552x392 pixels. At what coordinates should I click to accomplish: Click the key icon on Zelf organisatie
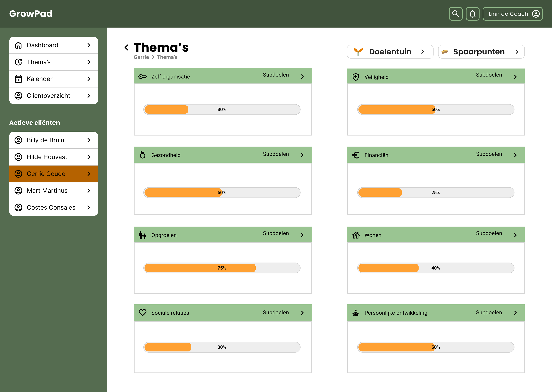pos(143,77)
